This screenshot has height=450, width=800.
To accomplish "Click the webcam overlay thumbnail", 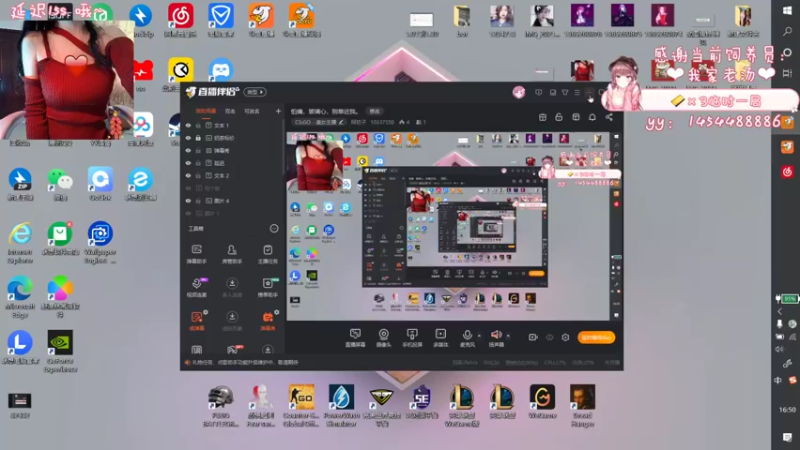I will pyautogui.click(x=67, y=79).
